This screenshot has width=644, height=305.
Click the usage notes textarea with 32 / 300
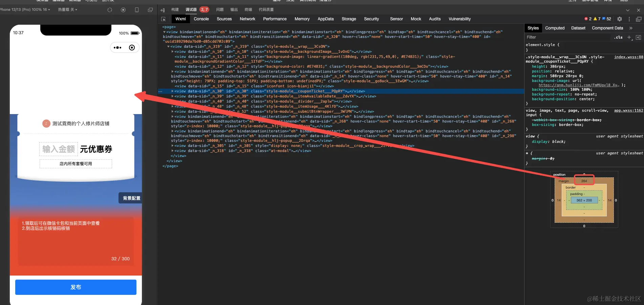[x=76, y=241]
